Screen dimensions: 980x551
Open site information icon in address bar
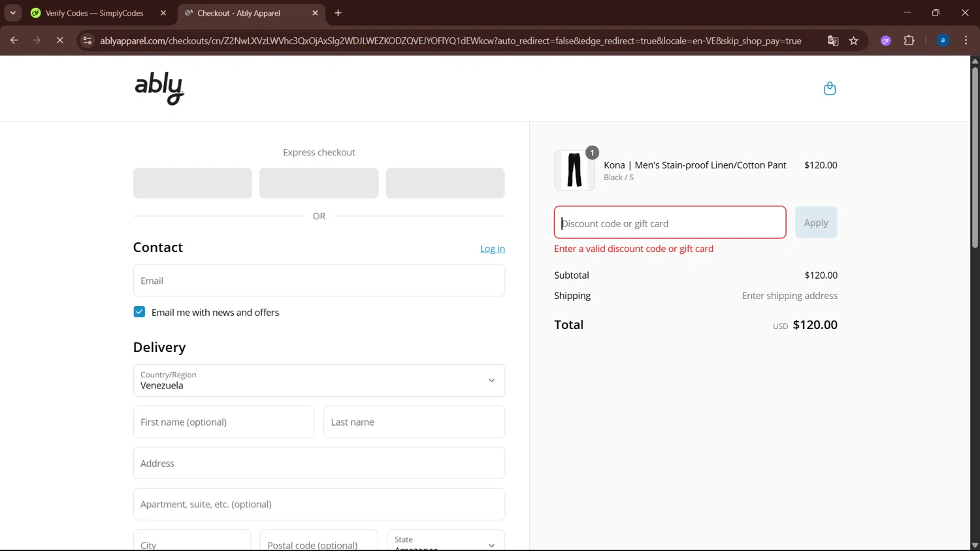87,40
